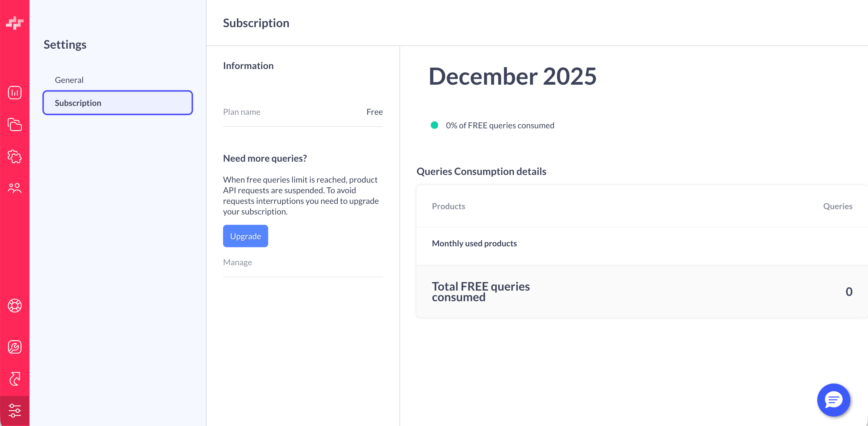Open the chat bubble widget
The image size is (868, 426).
pyautogui.click(x=833, y=400)
